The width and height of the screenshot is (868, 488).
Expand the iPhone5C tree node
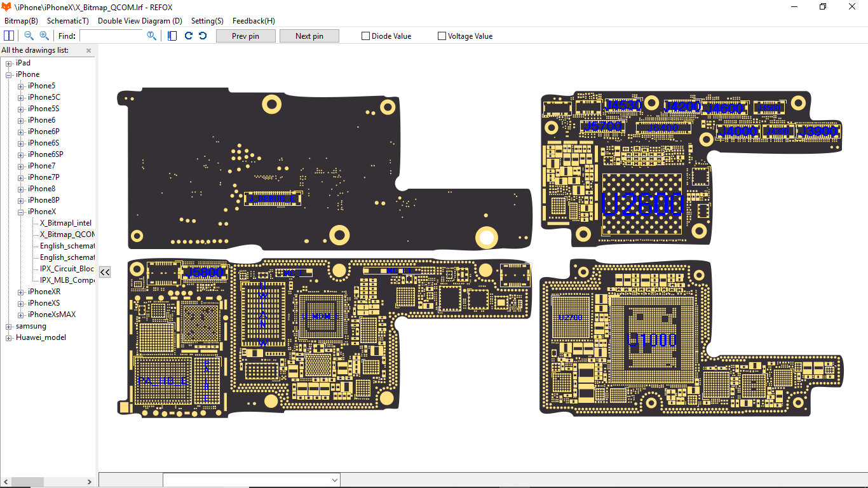21,97
